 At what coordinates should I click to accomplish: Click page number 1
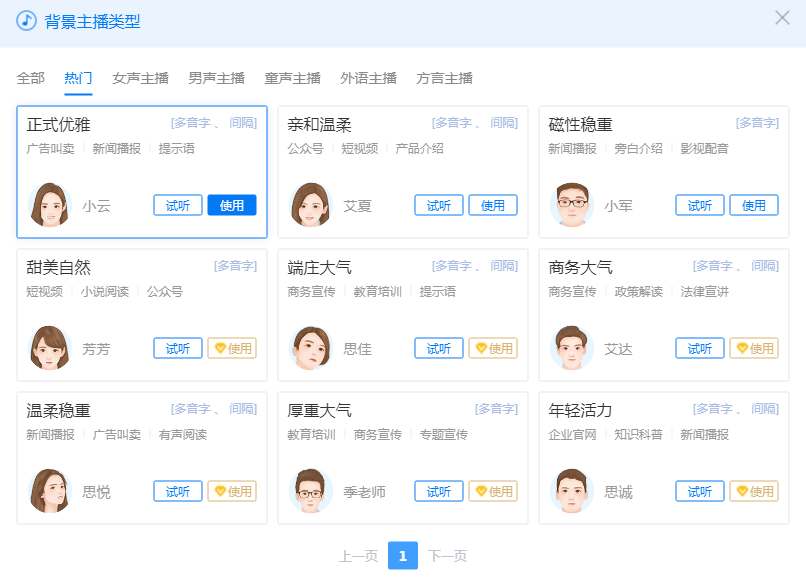click(403, 556)
